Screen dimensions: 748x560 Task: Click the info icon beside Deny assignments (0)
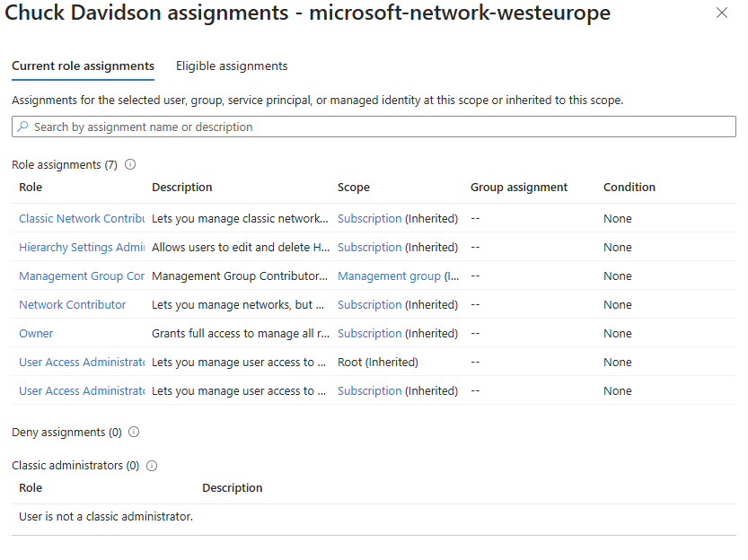pyautogui.click(x=134, y=432)
